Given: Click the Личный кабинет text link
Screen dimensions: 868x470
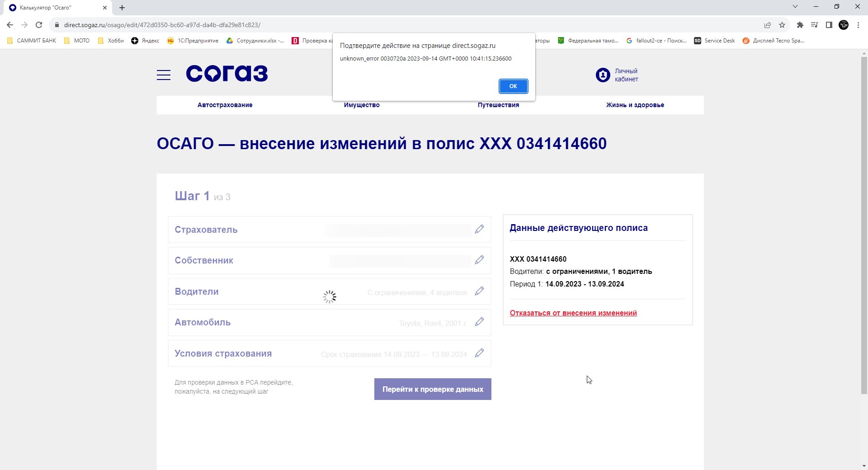Looking at the screenshot, I should pyautogui.click(x=627, y=75).
